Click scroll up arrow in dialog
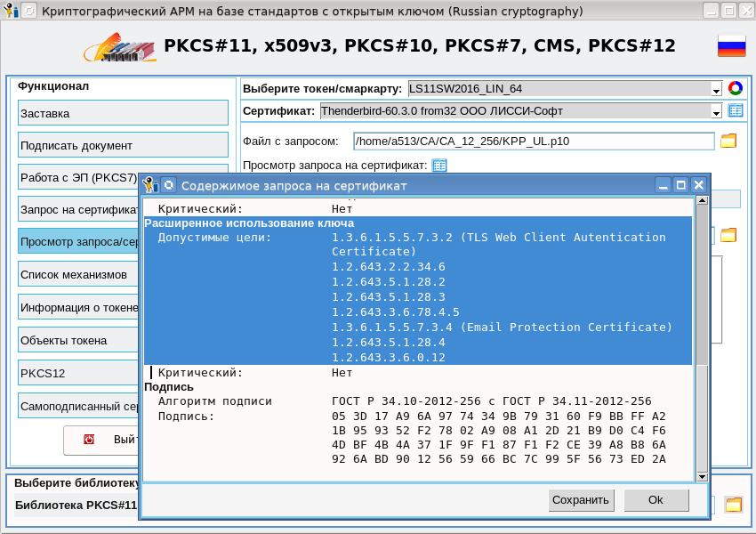 pyautogui.click(x=702, y=200)
